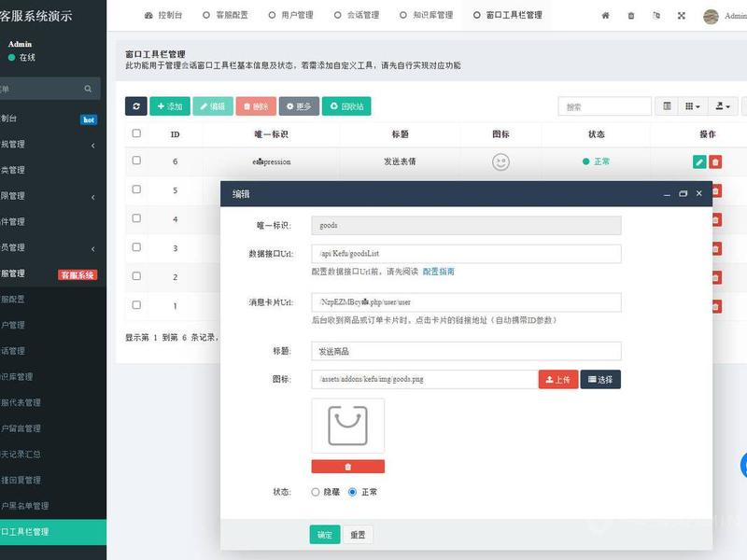Select the 窗口工具栏管理 tab
This screenshot has width=747, height=560.
pos(507,15)
